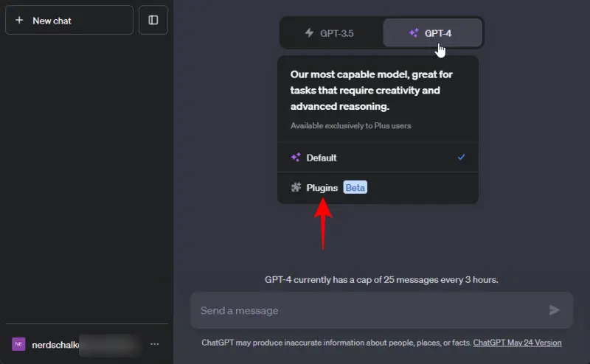Click the sparkle icon beside Default
The image size is (590, 364).
coord(296,158)
